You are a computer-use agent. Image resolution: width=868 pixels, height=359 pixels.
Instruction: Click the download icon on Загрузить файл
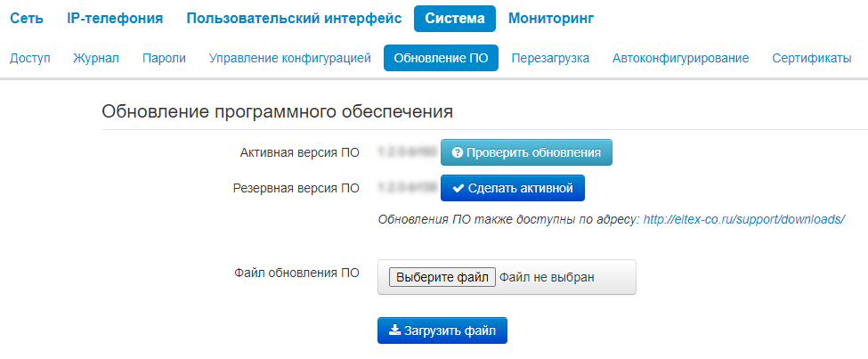click(x=394, y=330)
